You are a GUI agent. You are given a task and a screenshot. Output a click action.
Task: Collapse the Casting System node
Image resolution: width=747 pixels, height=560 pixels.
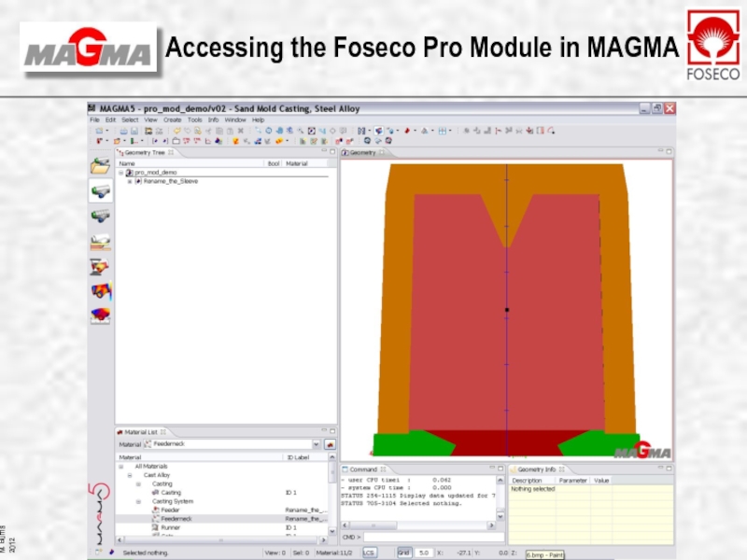[x=138, y=502]
